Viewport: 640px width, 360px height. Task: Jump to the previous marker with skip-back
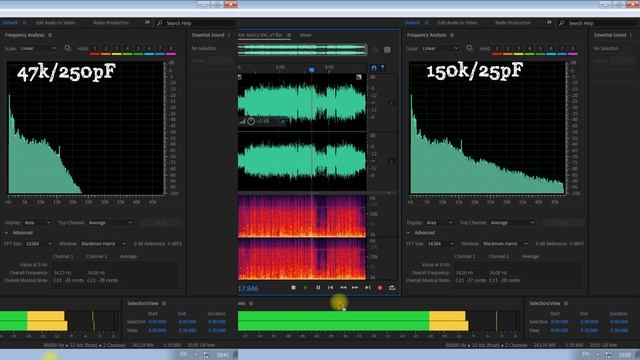point(330,288)
